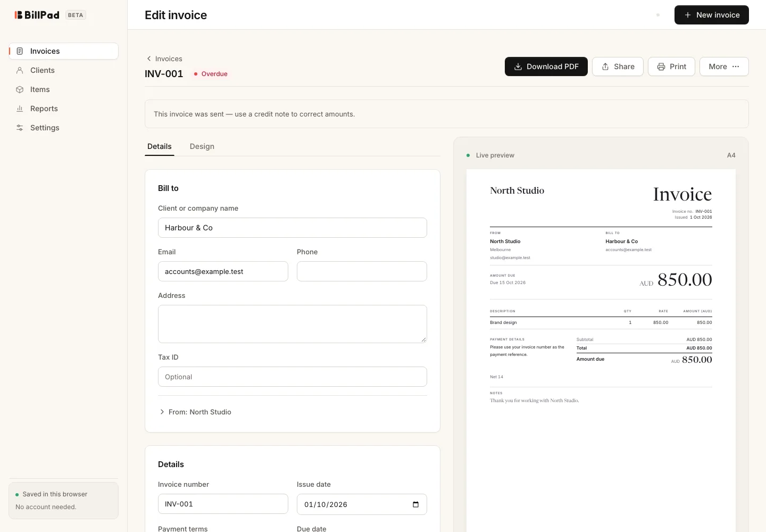Switch to the Details tab
Image resolution: width=766 pixels, height=532 pixels.
pyautogui.click(x=160, y=146)
